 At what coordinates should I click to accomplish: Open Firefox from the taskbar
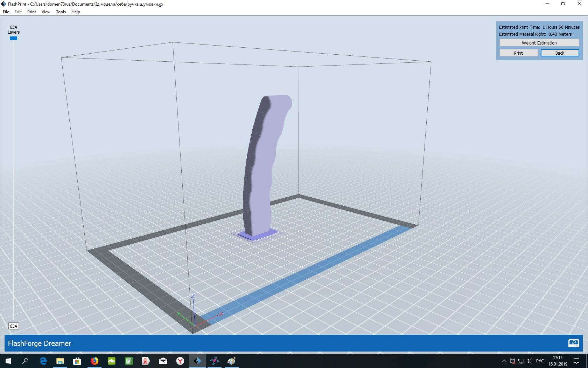tap(94, 361)
